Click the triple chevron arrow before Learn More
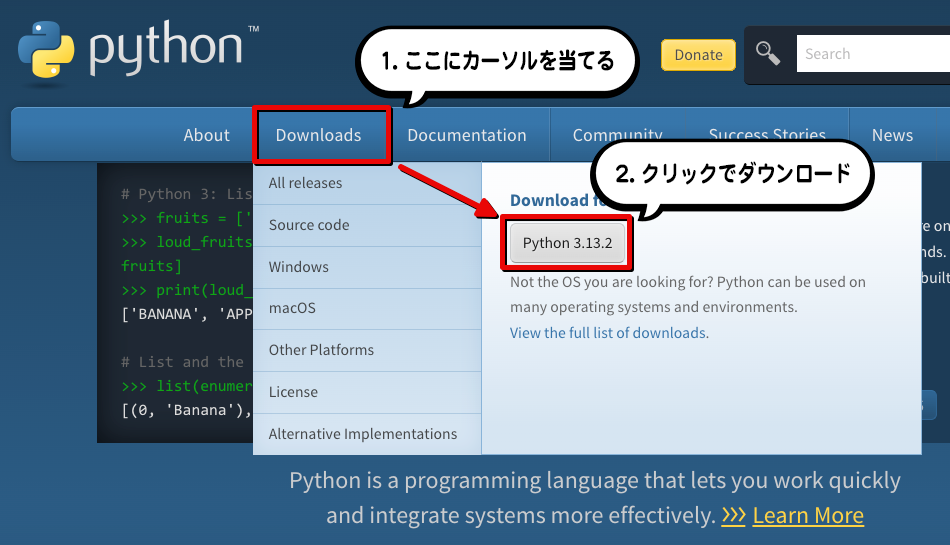The height and width of the screenshot is (545, 950). [733, 516]
